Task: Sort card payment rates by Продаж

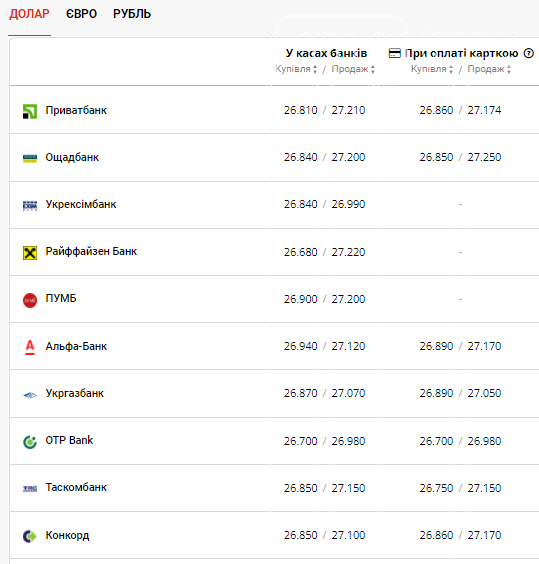Action: tap(489, 69)
